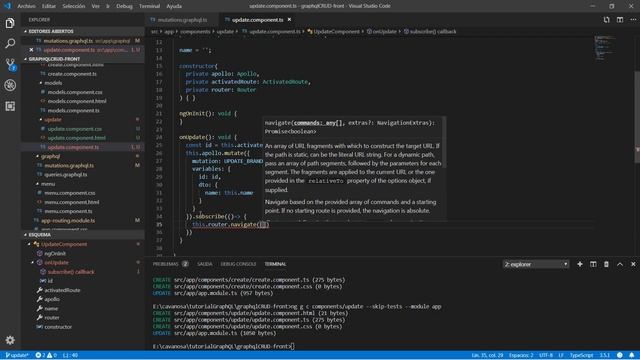Image resolution: width=640 pixels, height=360 pixels.
Task: Select constructor in the outline
Action: coord(58,327)
